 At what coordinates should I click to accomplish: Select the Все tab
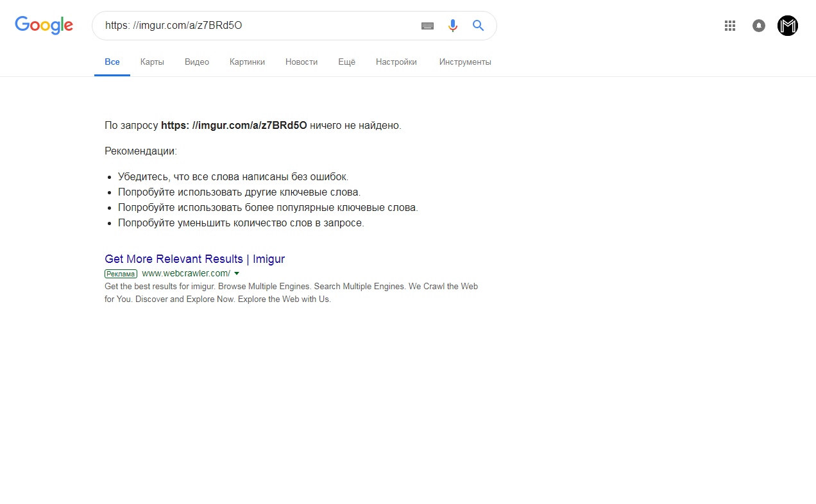112,62
